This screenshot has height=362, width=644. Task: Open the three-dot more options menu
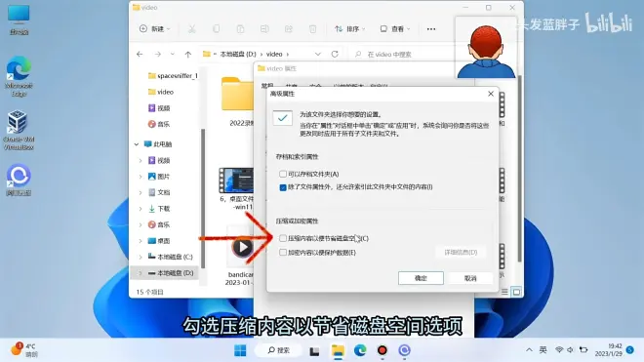(431, 28)
